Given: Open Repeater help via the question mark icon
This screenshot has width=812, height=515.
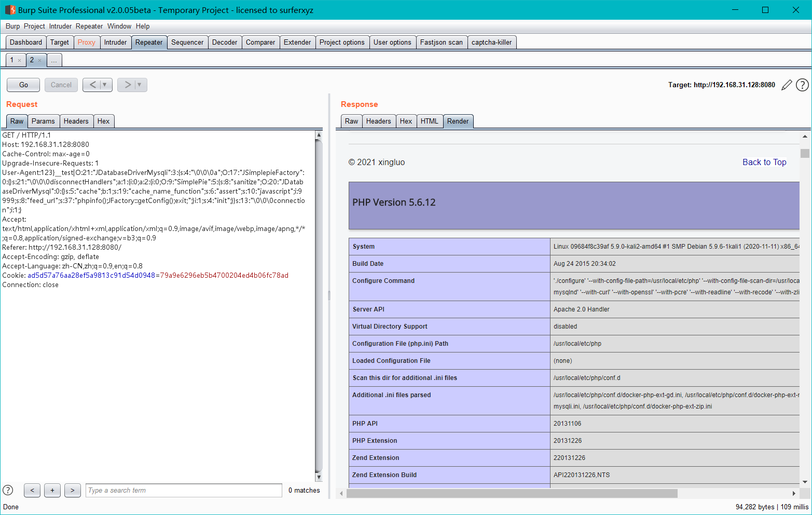Looking at the screenshot, I should tap(802, 85).
